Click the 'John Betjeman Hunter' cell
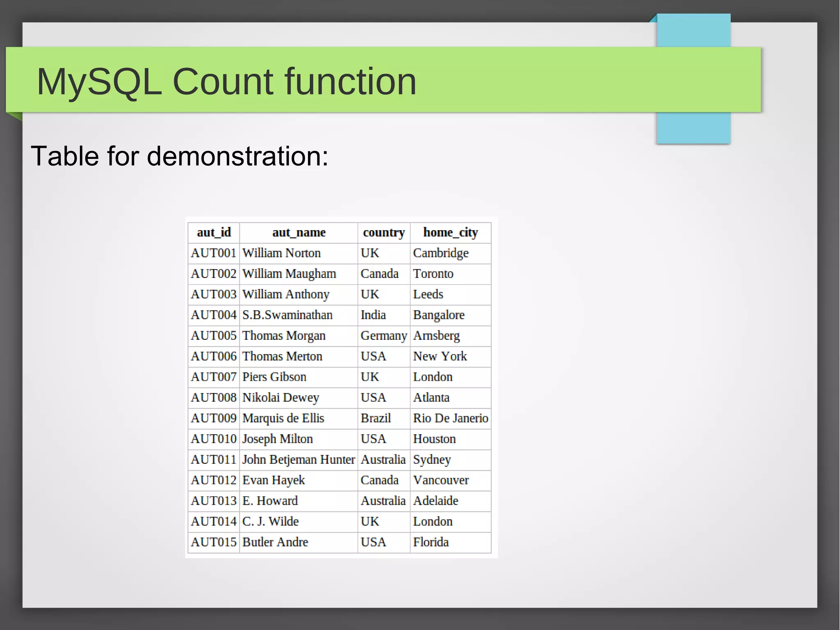Screen dimensions: 840x630 point(299,460)
